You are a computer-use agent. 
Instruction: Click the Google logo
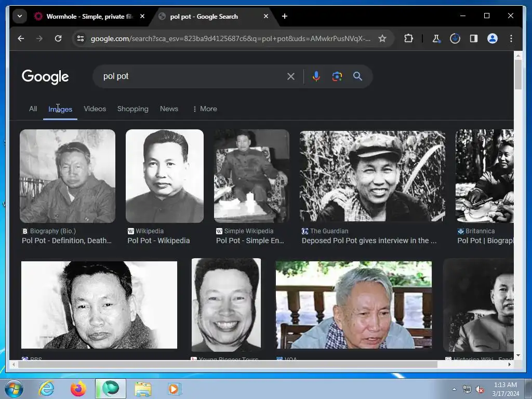pyautogui.click(x=45, y=77)
